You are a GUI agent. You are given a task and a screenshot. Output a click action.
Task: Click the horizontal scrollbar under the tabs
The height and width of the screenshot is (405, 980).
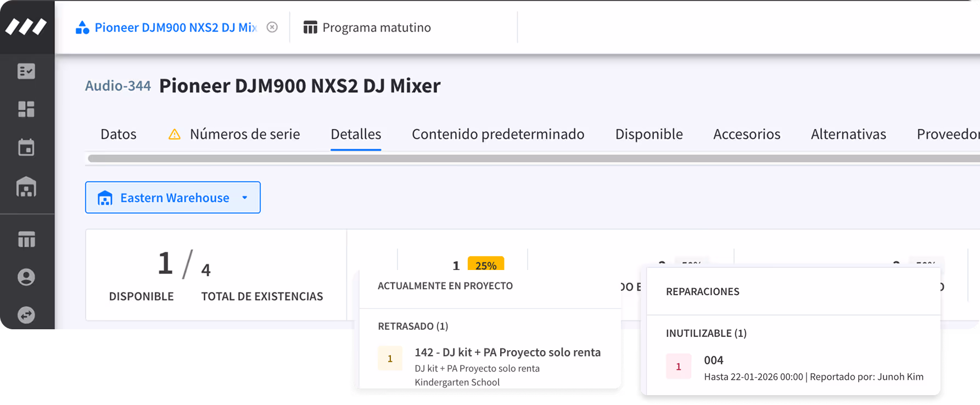click(534, 159)
